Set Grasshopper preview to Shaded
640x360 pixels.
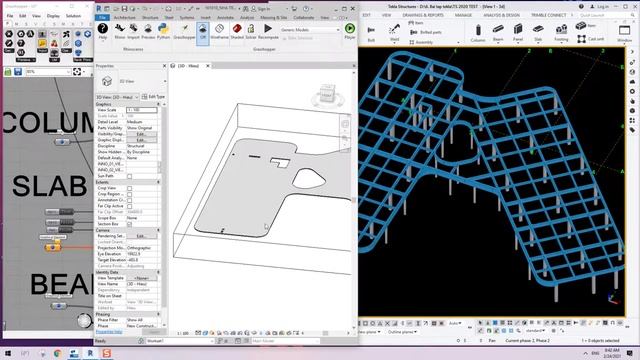[x=237, y=31]
